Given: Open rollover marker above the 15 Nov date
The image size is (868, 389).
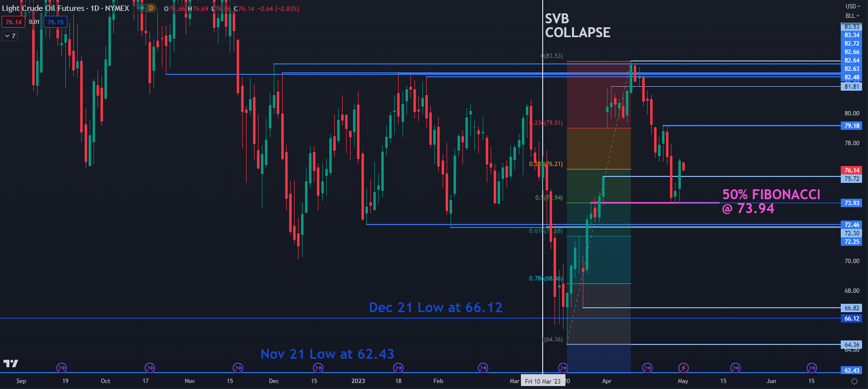Looking at the screenshot, I should pyautogui.click(x=238, y=368).
